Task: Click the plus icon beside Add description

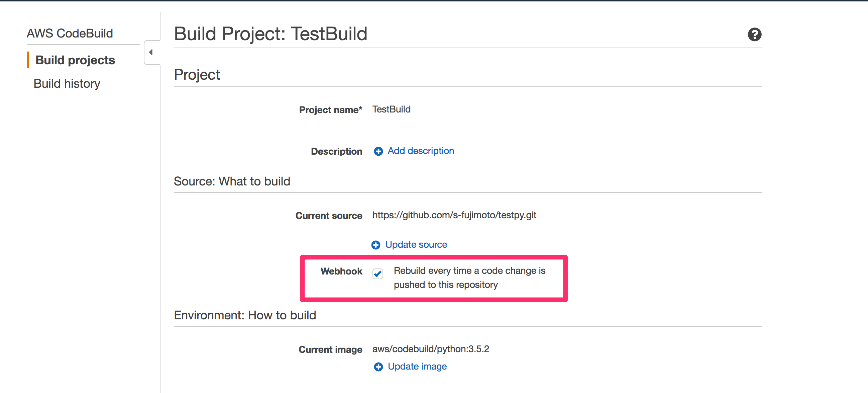Action: (x=378, y=151)
